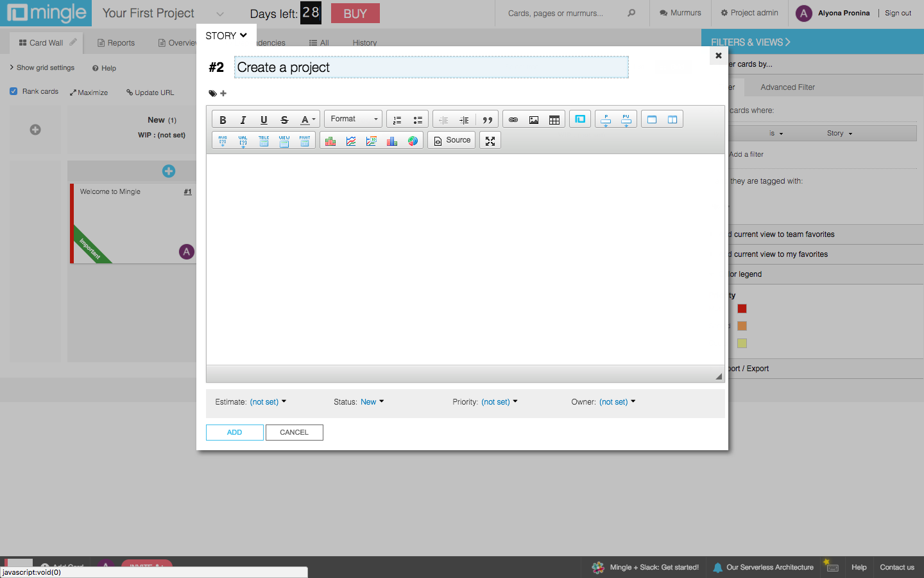Image resolution: width=924 pixels, height=578 pixels.
Task: Click the Update URL link
Action: [150, 92]
